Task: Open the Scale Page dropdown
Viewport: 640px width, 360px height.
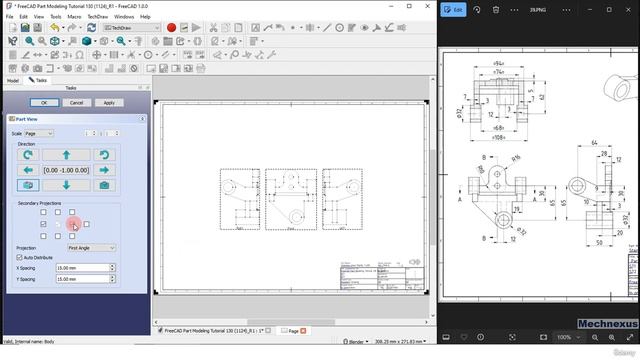Action: pyautogui.click(x=39, y=133)
